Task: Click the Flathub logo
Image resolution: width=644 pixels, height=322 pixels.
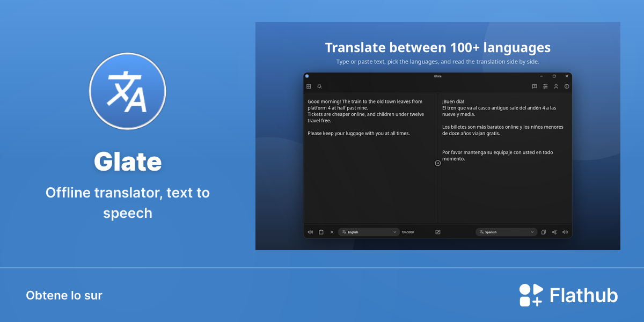Action: click(568, 295)
